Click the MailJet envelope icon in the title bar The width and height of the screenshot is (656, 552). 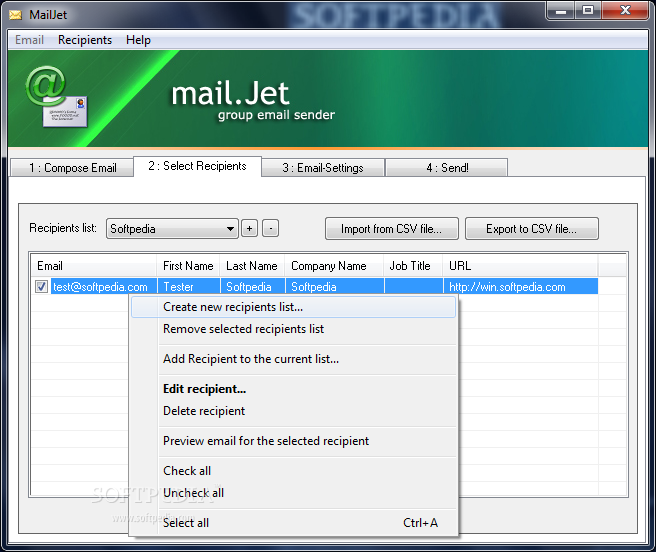tap(15, 15)
